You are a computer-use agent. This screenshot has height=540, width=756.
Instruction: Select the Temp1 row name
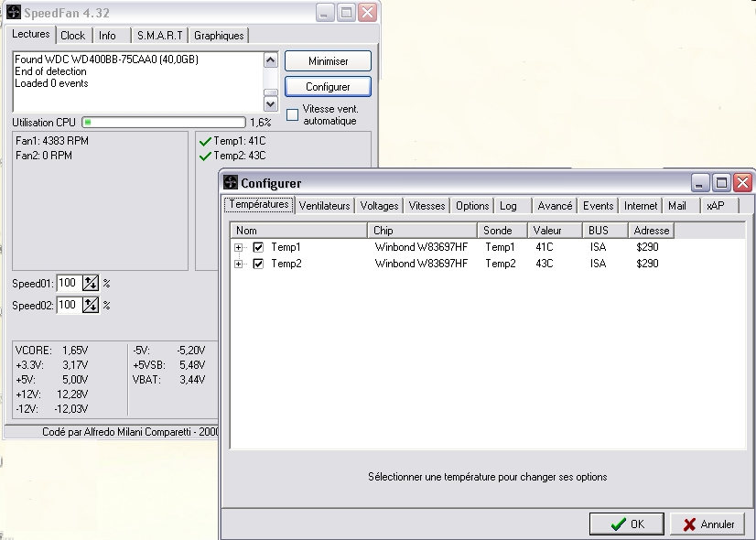click(286, 247)
